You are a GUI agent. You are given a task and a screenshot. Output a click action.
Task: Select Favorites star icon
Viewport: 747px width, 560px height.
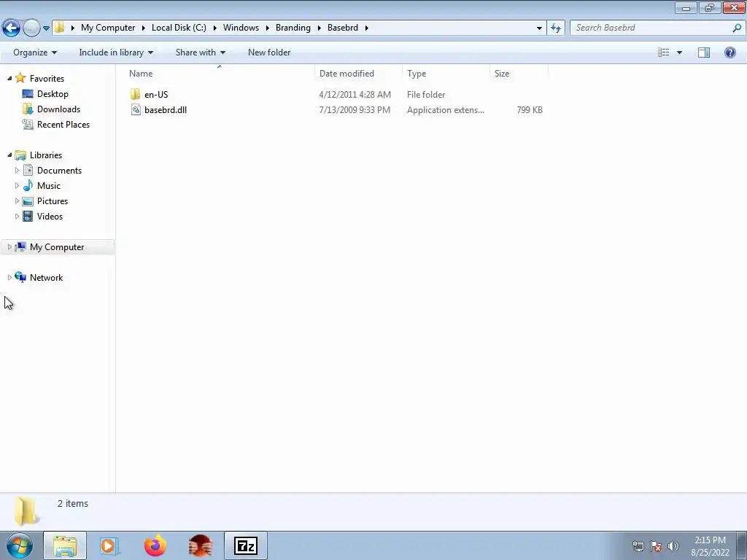coord(20,78)
